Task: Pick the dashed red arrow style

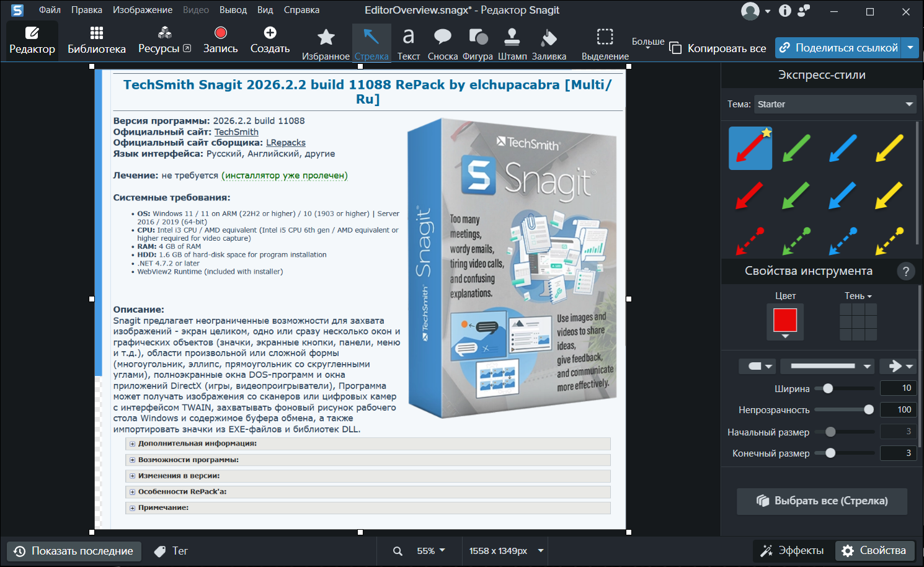Action: tap(750, 241)
